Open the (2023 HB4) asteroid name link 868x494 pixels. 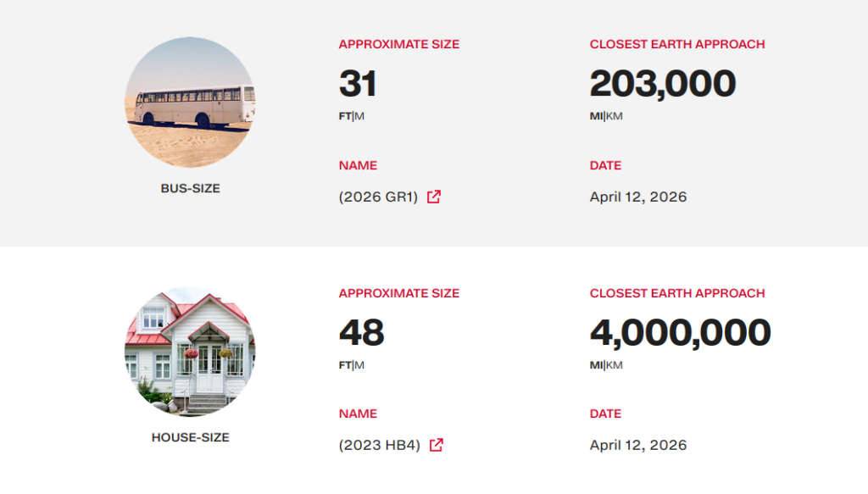pyautogui.click(x=380, y=445)
